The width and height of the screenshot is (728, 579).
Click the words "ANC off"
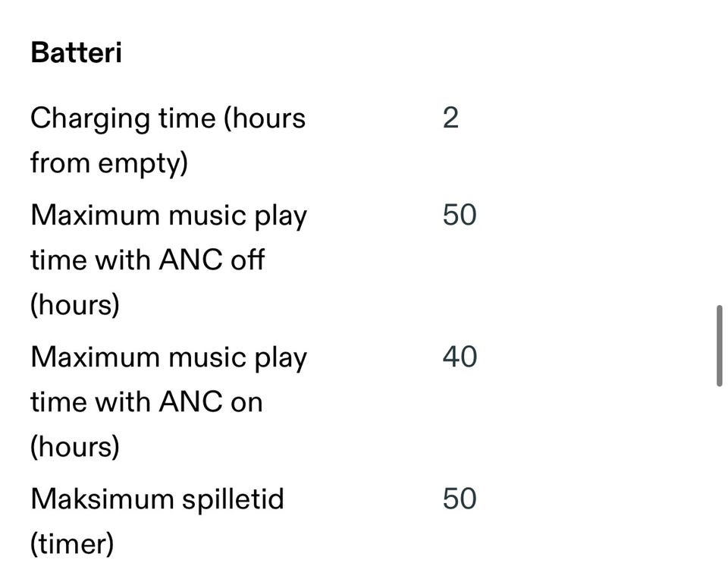point(212,260)
